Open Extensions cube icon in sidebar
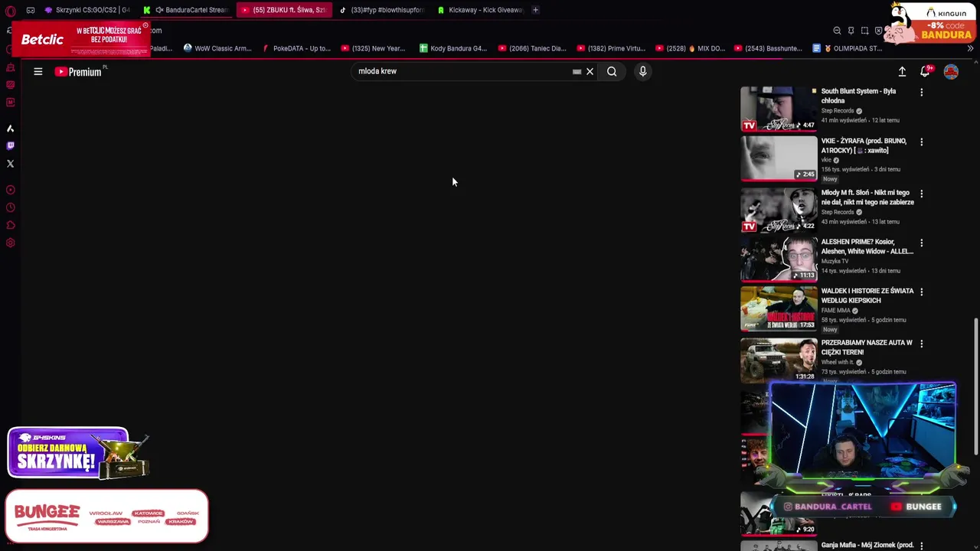 click(x=10, y=225)
